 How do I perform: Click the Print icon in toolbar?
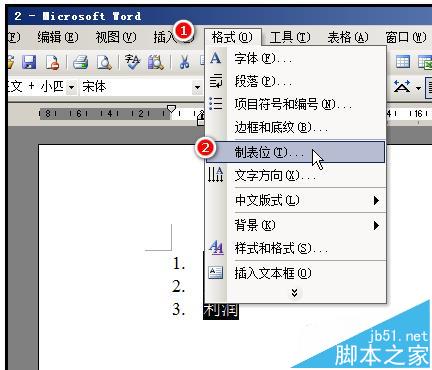[x=80, y=62]
